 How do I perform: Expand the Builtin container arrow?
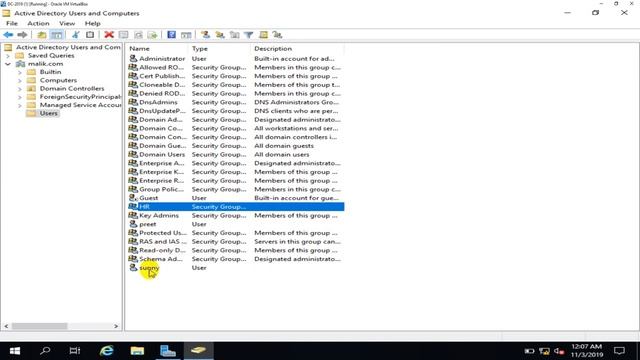click(x=20, y=72)
